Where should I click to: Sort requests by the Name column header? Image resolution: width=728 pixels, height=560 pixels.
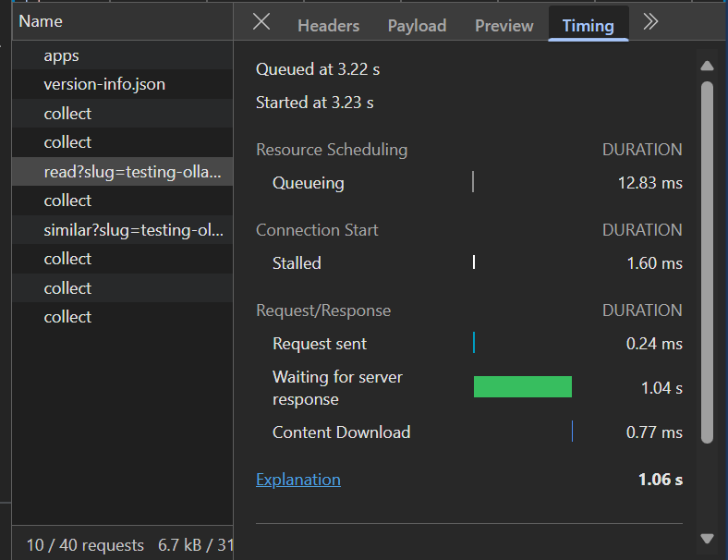pos(41,21)
